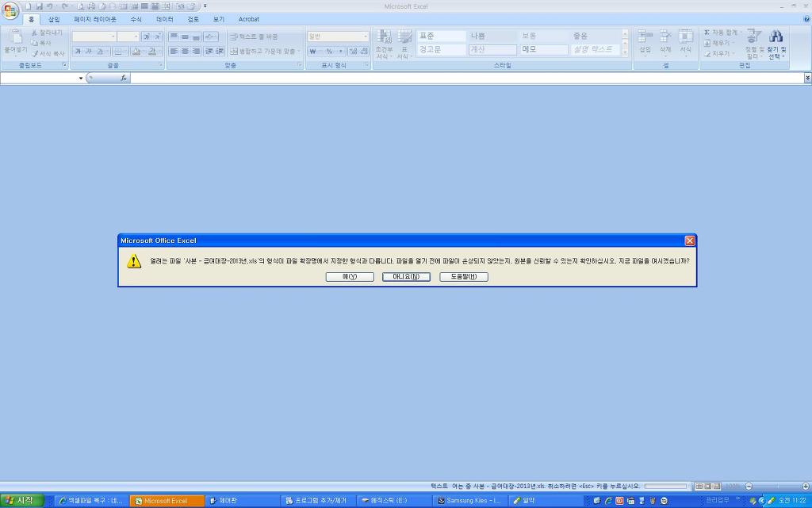Click the 예(Y) button in dialog
This screenshot has height=508, width=812.
tap(350, 277)
